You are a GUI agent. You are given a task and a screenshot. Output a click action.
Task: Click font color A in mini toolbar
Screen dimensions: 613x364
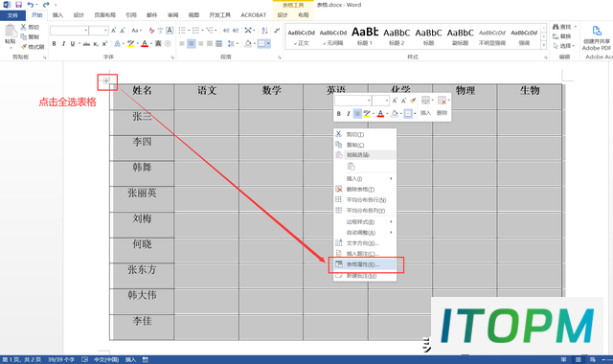click(380, 114)
